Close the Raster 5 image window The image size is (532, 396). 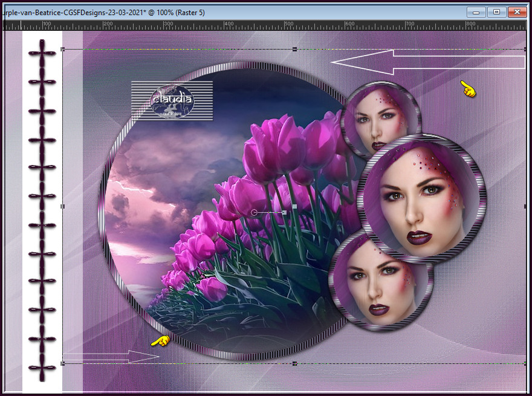pyautogui.click(x=517, y=12)
